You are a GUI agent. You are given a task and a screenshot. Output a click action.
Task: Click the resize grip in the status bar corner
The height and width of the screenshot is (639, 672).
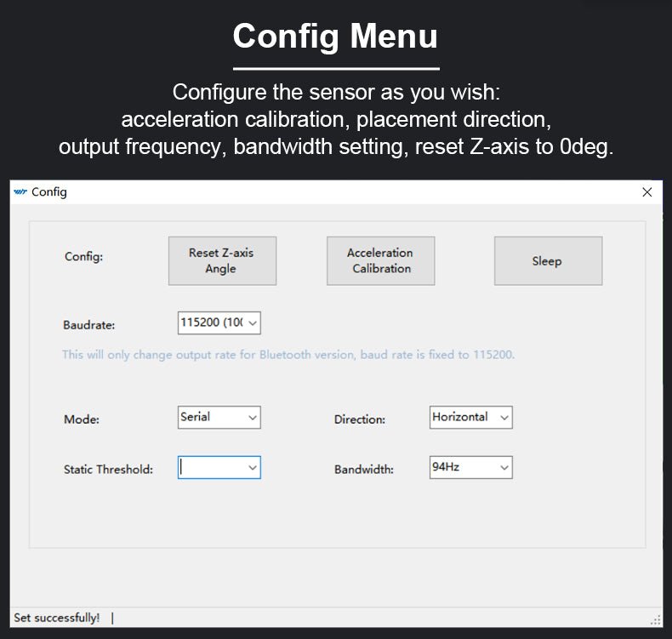[x=655, y=620]
